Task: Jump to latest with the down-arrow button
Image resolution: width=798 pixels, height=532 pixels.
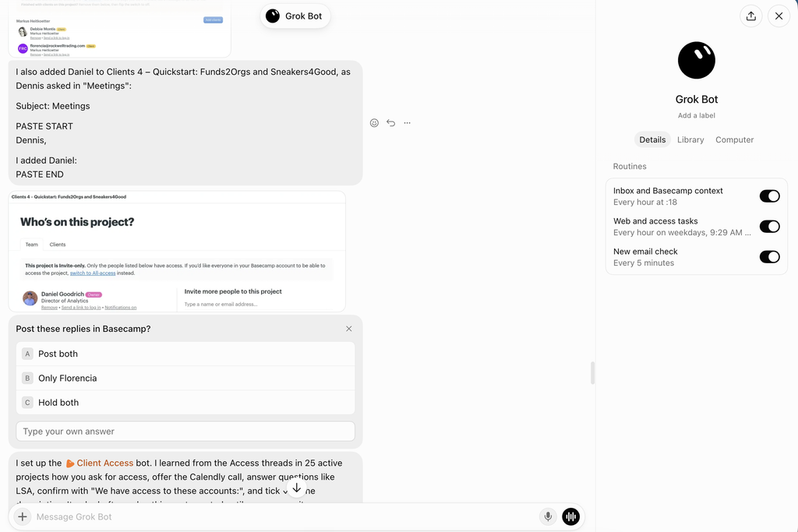Action: pyautogui.click(x=297, y=488)
